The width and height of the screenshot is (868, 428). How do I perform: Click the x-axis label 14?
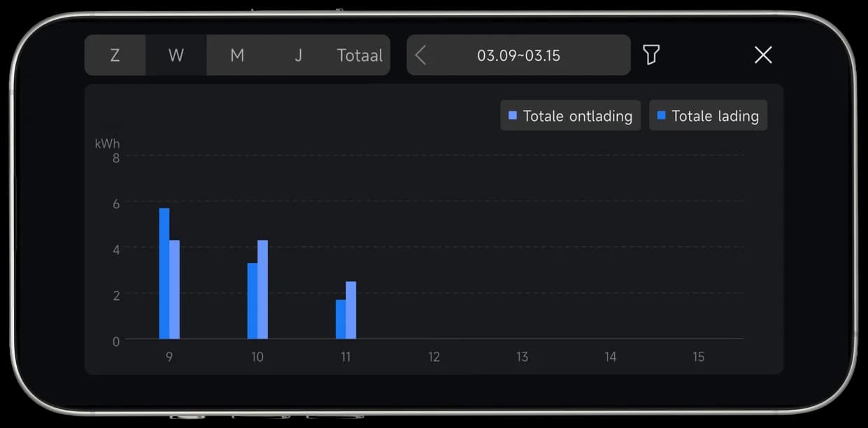pyautogui.click(x=610, y=357)
